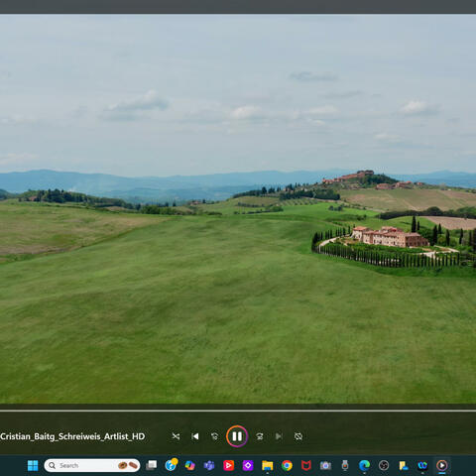Viewport: 476px width, 476px height.
Task: Go to the next track
Action: tap(279, 436)
